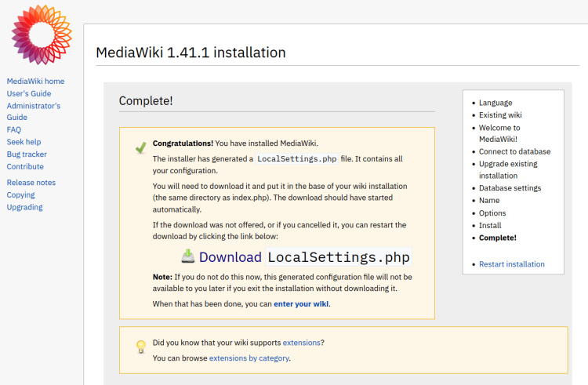Click the Complete! step in progress list
Image resolution: width=588 pixels, height=385 pixels.
(x=497, y=238)
